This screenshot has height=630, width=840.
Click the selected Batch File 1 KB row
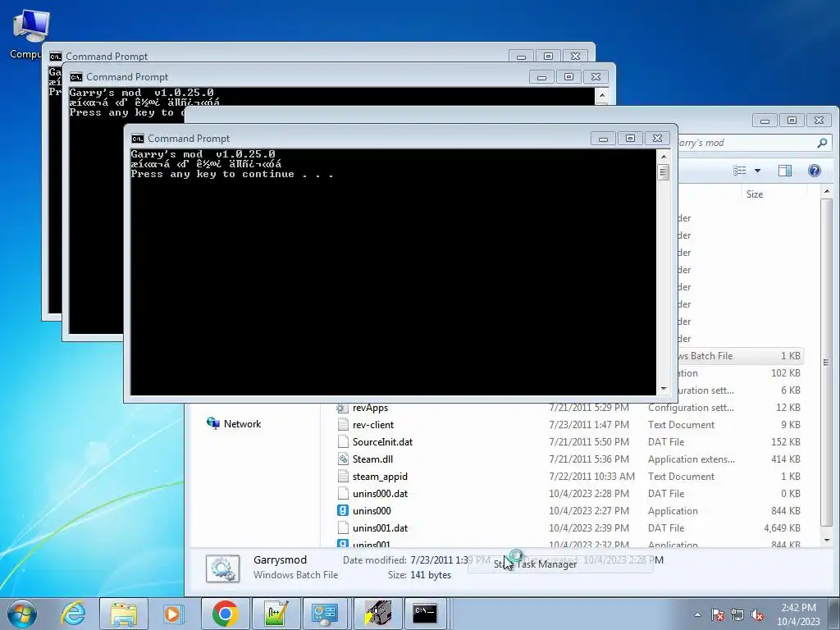(x=739, y=356)
